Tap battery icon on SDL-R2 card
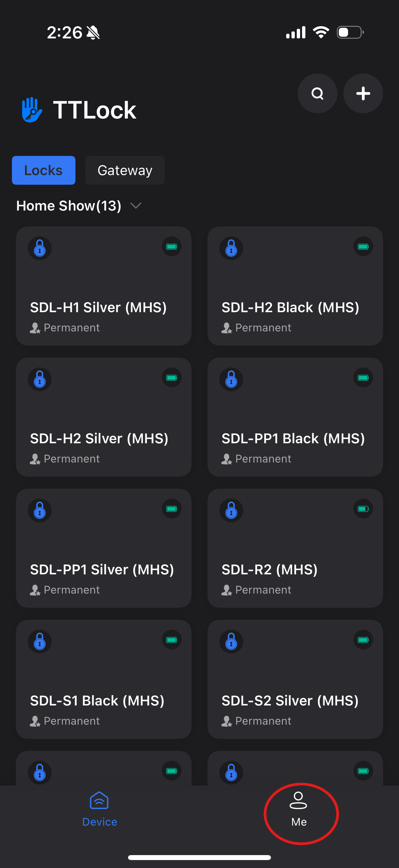This screenshot has width=399, height=868. [x=363, y=509]
